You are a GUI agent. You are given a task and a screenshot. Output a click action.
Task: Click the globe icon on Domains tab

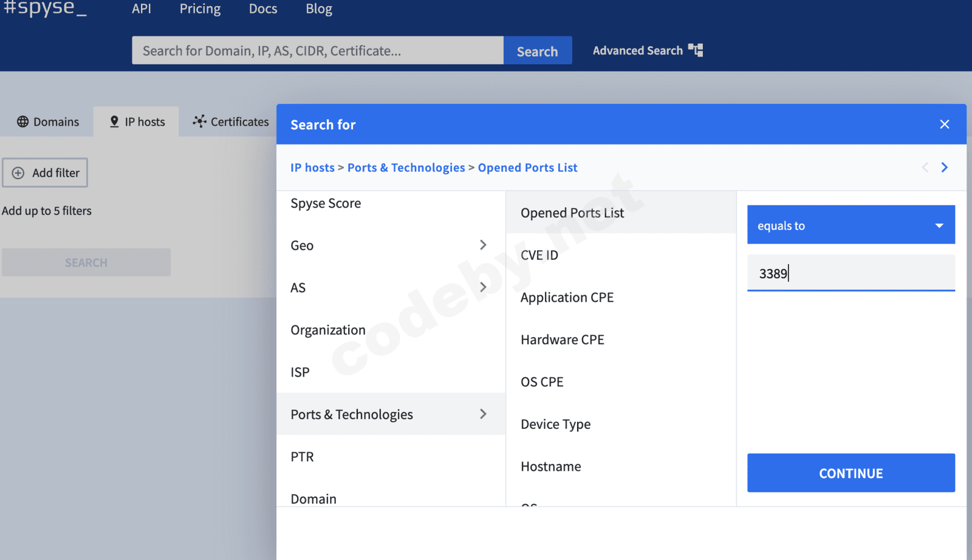pyautogui.click(x=22, y=121)
